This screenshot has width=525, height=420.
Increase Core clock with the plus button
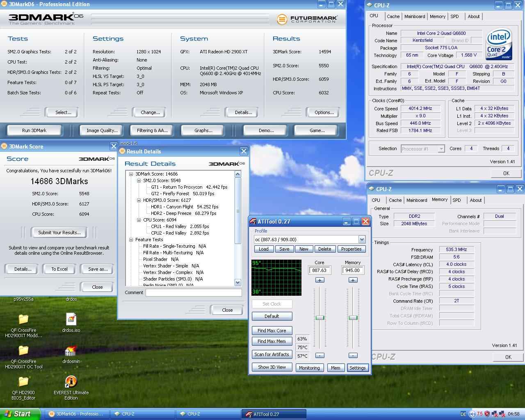tap(320, 280)
